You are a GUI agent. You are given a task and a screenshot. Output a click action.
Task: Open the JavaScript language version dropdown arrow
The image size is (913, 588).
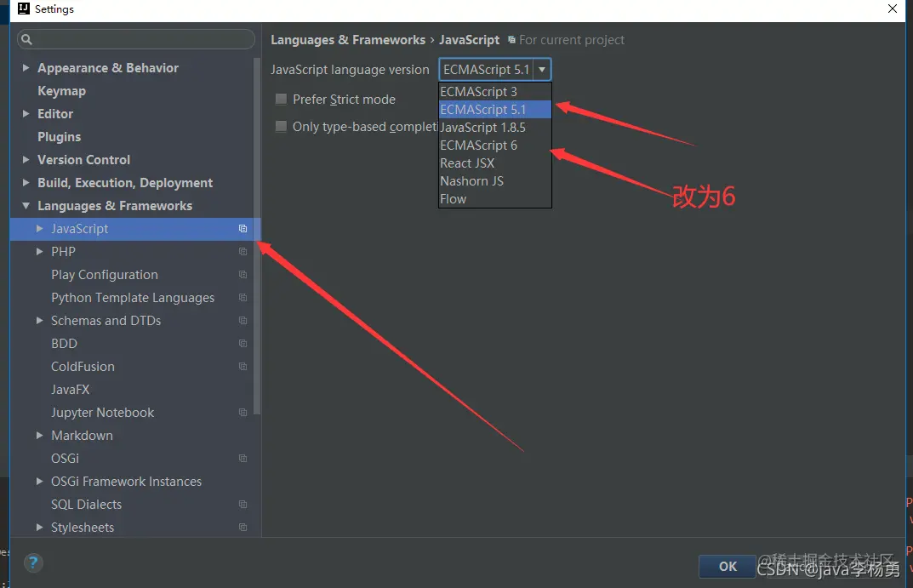(x=542, y=69)
